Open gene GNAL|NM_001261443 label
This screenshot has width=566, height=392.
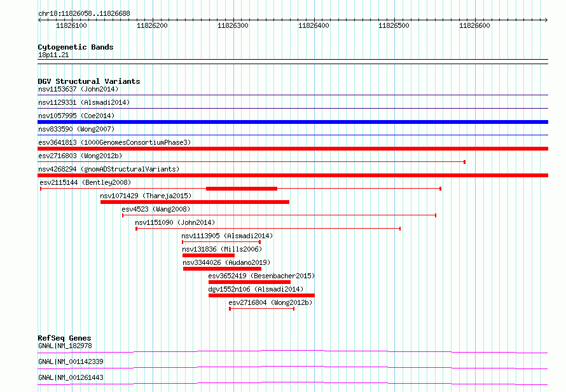pos(71,377)
